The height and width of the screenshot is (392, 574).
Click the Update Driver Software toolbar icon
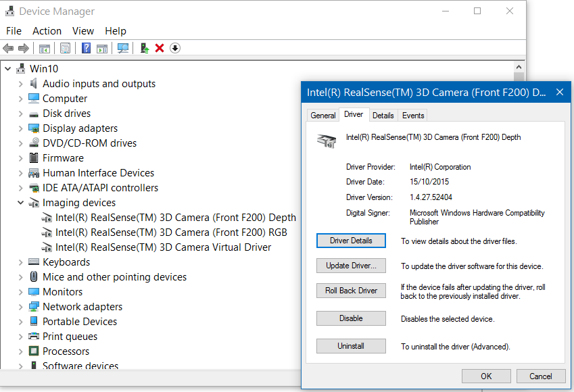tap(145, 48)
